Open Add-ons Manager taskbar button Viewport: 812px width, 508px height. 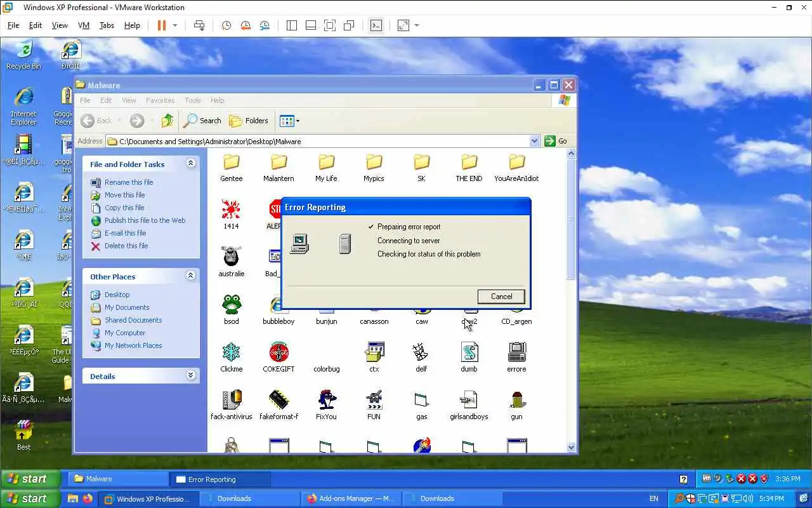pyautogui.click(x=351, y=498)
